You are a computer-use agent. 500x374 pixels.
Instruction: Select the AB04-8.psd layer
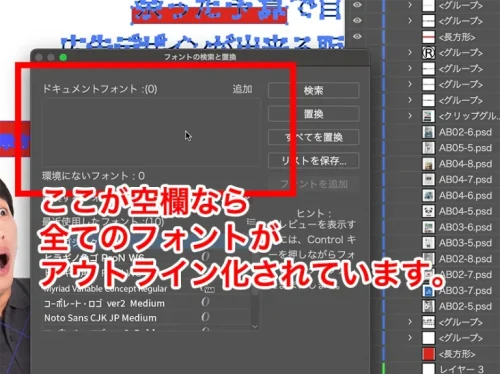pyautogui.click(x=465, y=164)
